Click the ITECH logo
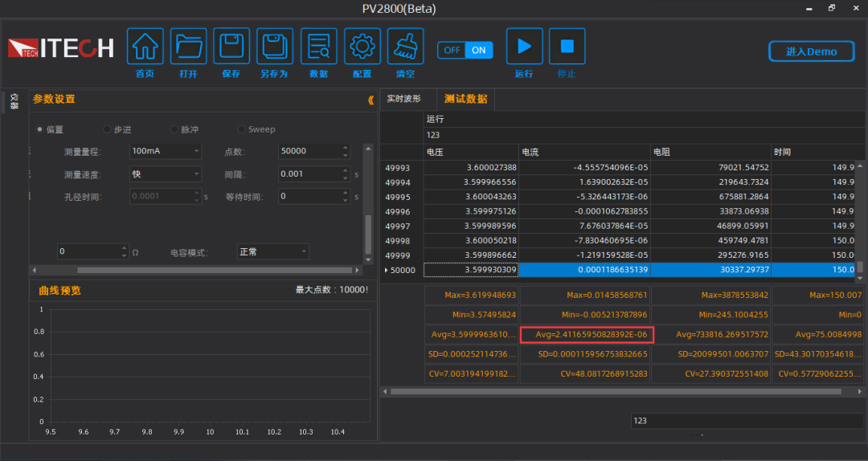The height and width of the screenshot is (461, 868). [61, 48]
